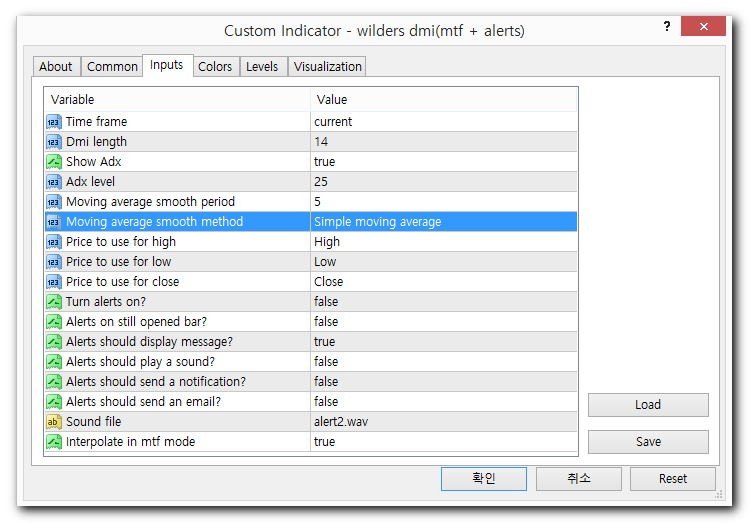Click the Dmi length integer icon
The image size is (749, 523).
tap(54, 142)
